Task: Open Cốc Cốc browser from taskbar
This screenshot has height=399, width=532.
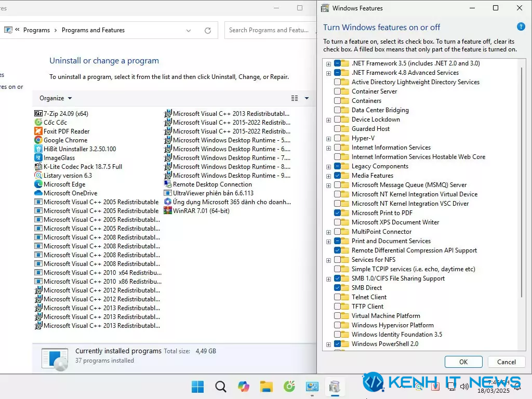Action: click(x=289, y=387)
